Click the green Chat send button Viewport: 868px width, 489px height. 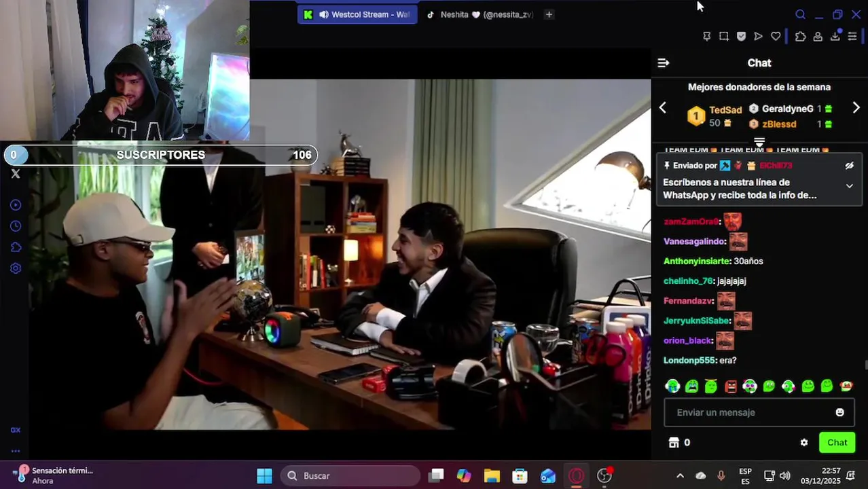pyautogui.click(x=837, y=443)
